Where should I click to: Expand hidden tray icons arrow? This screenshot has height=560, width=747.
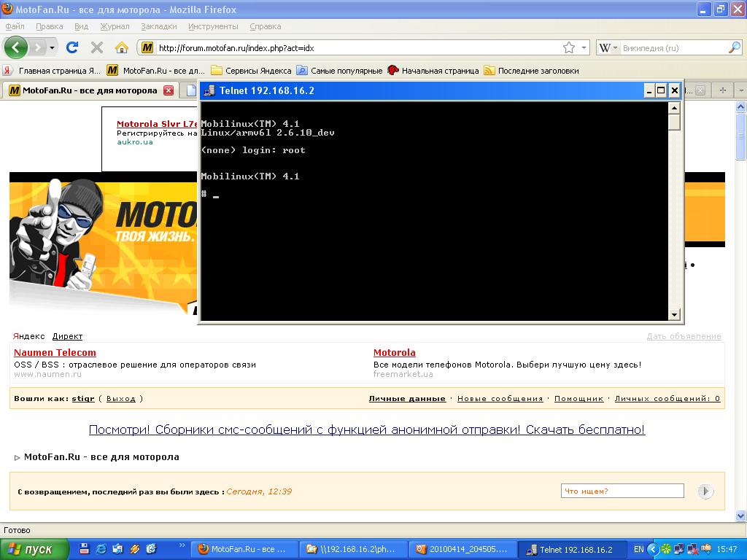coord(653,550)
